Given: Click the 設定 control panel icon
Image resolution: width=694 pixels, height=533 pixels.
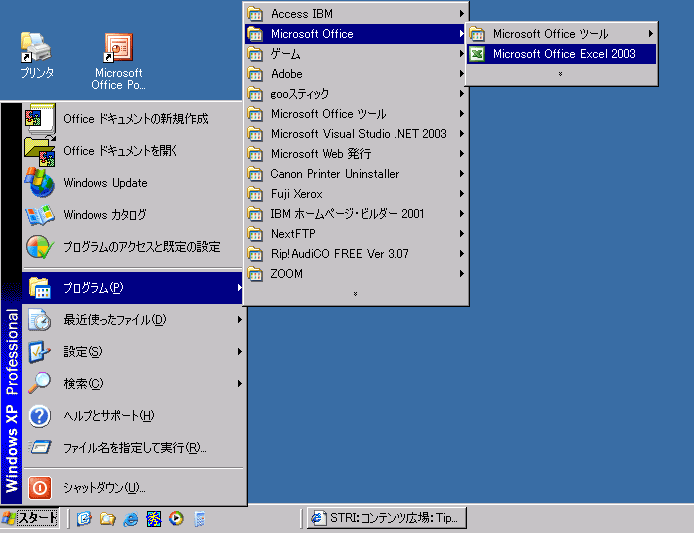Looking at the screenshot, I should pyautogui.click(x=39, y=352).
